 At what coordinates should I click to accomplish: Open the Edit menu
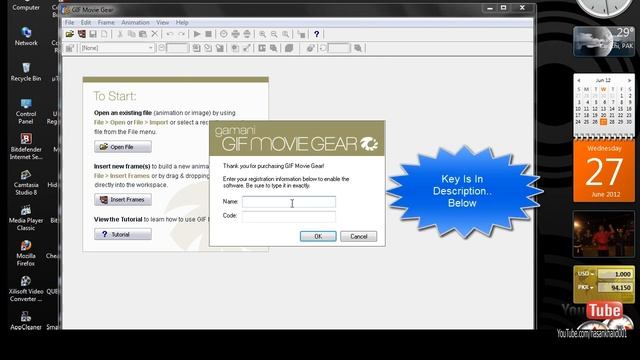(x=86, y=22)
